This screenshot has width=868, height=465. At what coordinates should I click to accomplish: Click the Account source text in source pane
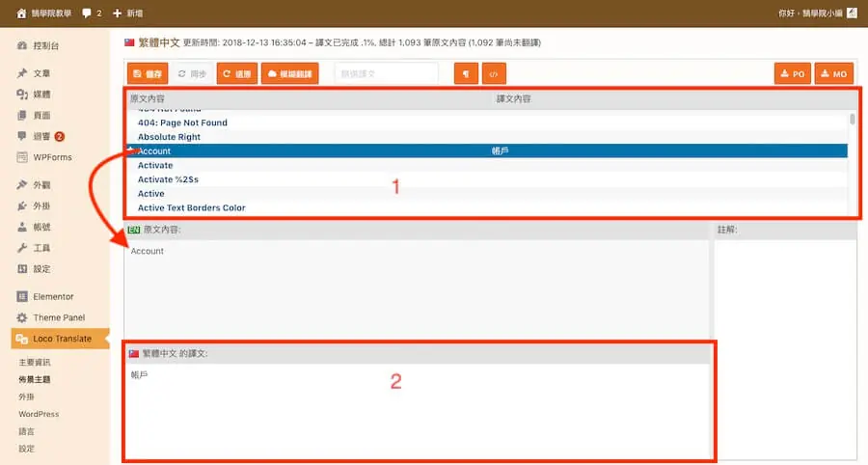pos(148,252)
